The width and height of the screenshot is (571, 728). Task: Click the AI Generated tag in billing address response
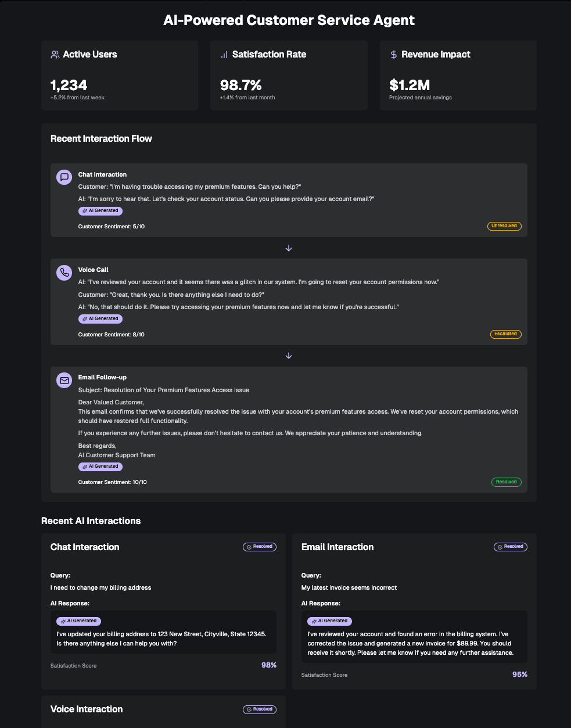pyautogui.click(x=78, y=621)
